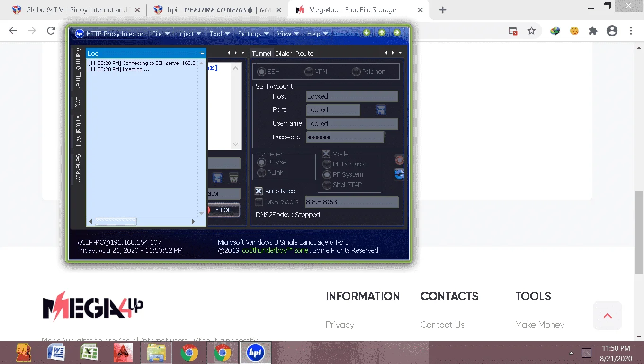The image size is (644, 364).
Task: Open Microsoft Word from the taskbar
Action: 56,353
